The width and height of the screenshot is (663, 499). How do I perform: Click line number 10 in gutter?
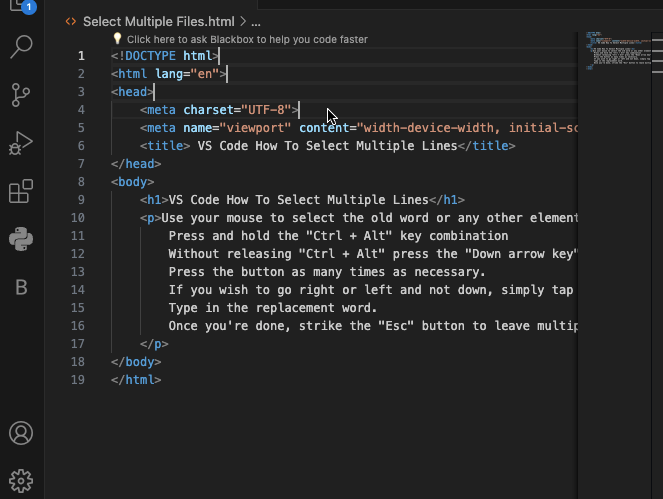(78, 218)
